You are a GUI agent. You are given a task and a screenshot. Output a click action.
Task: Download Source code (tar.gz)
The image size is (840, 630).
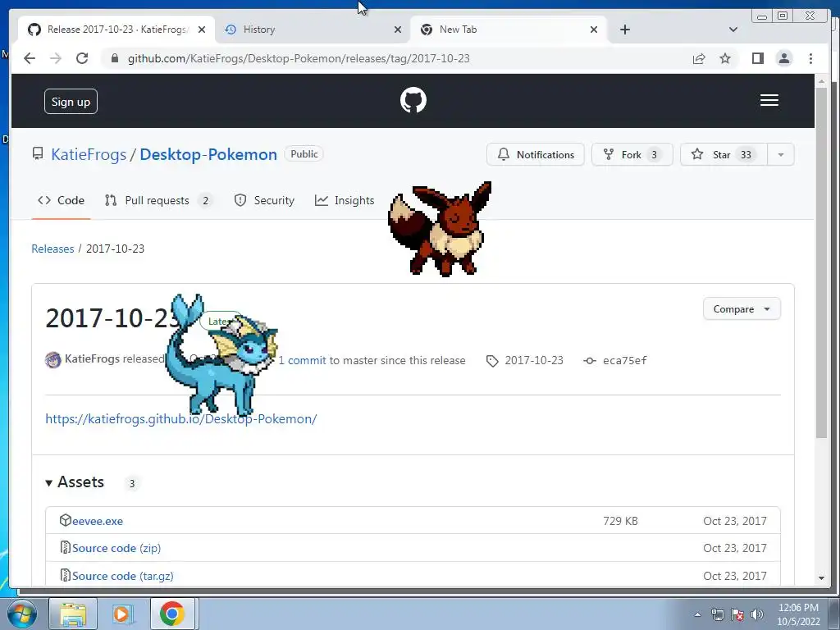123,576
